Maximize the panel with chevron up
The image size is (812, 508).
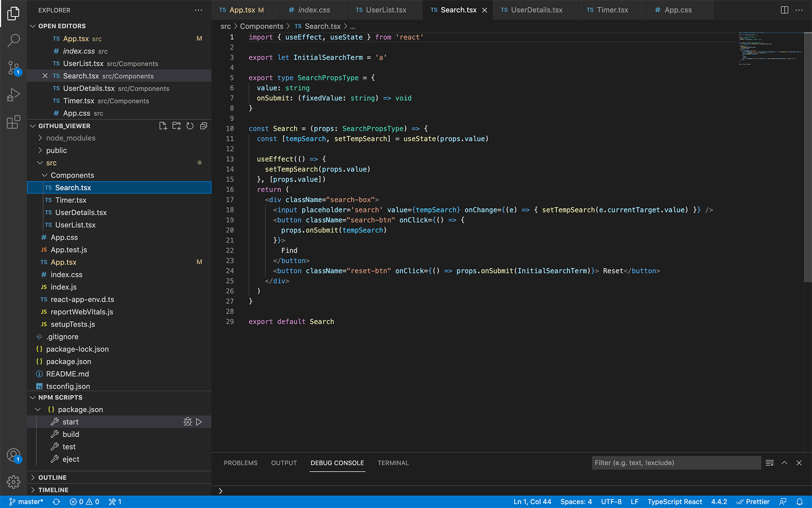coord(784,463)
